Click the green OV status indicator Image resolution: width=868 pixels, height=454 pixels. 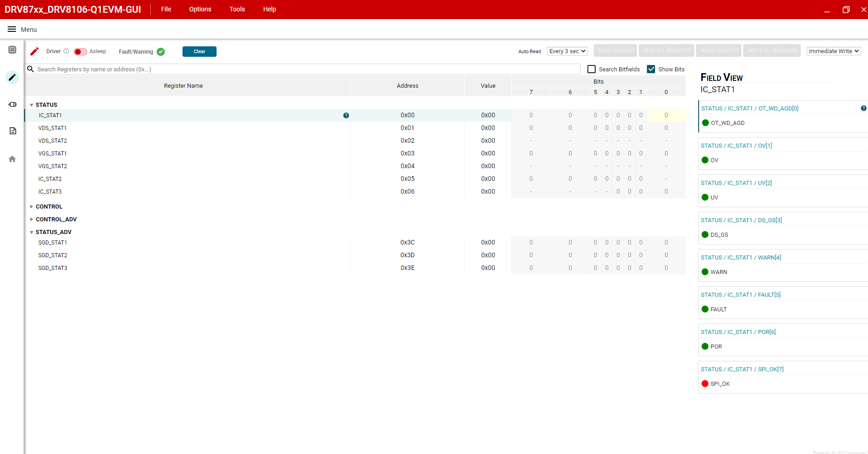pos(705,160)
